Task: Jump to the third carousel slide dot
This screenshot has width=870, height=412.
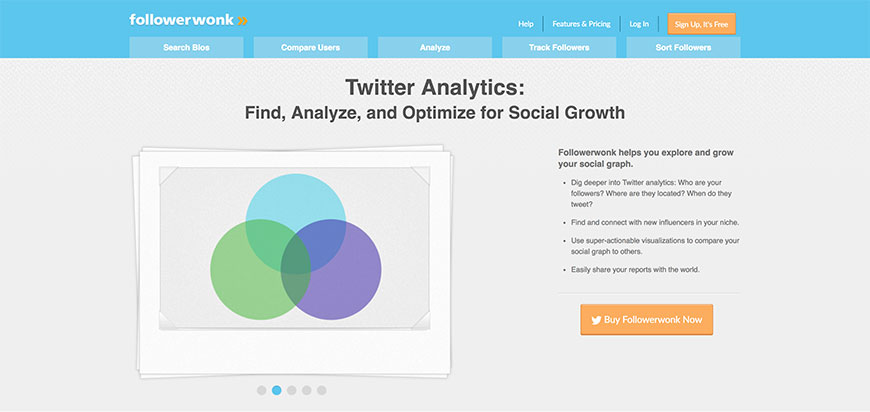Action: tap(292, 390)
